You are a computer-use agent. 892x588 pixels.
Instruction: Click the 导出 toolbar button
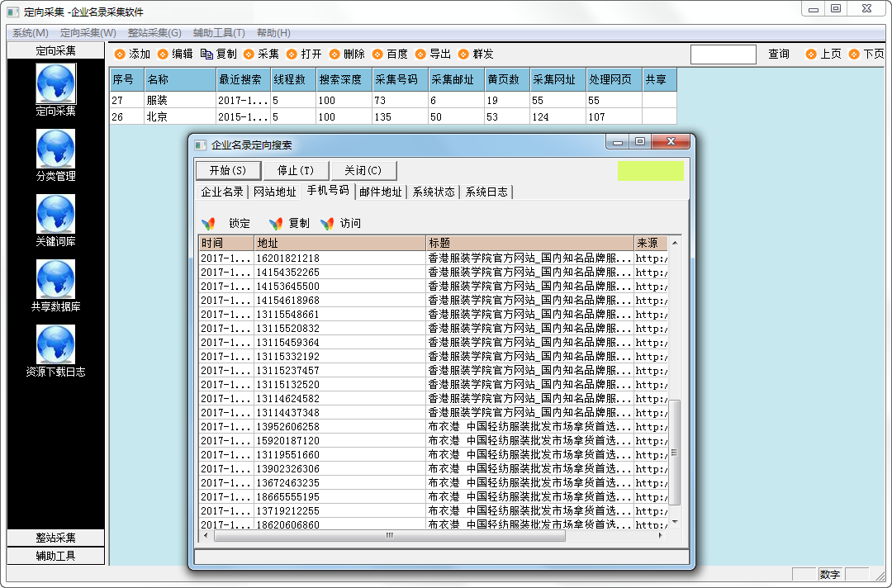coord(433,54)
